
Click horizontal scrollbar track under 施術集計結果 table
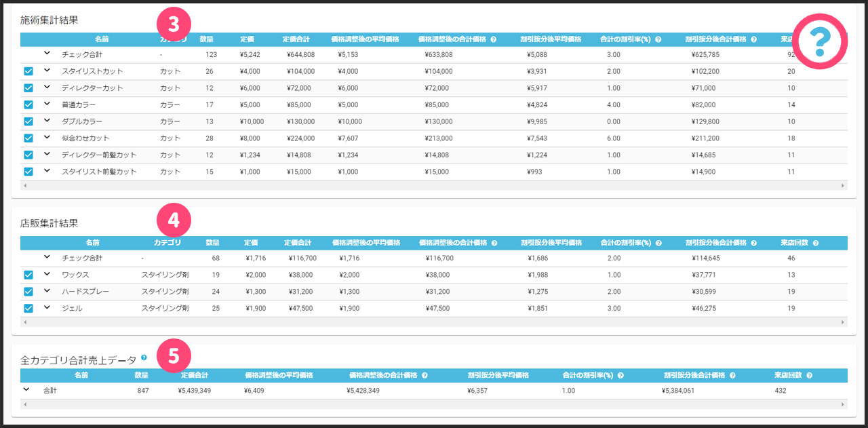coord(434,185)
